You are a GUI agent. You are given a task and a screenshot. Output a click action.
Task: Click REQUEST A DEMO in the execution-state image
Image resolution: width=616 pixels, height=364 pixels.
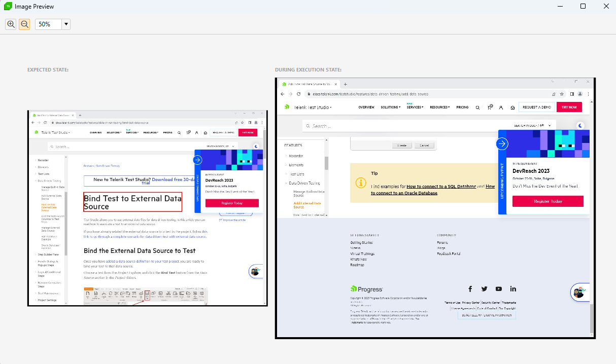point(537,107)
